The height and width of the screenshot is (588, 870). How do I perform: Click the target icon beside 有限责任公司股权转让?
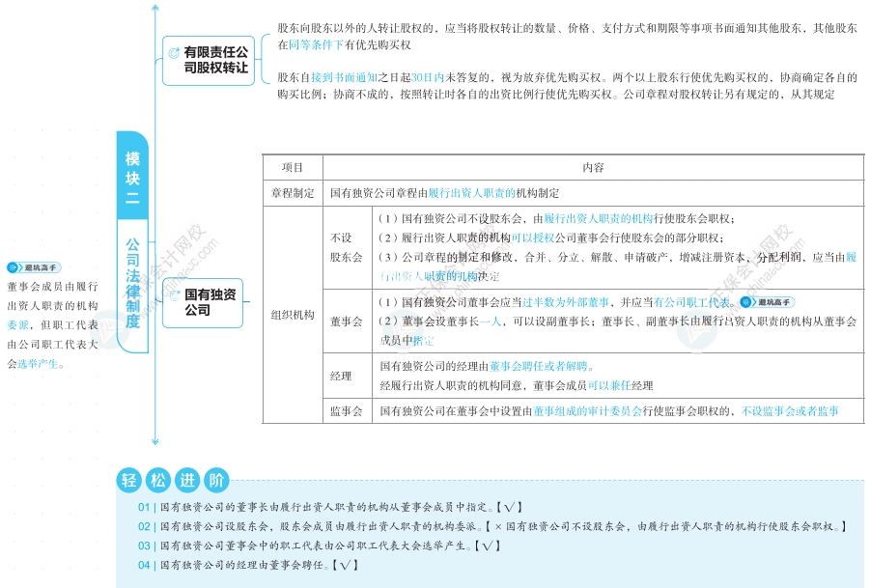tap(174, 53)
